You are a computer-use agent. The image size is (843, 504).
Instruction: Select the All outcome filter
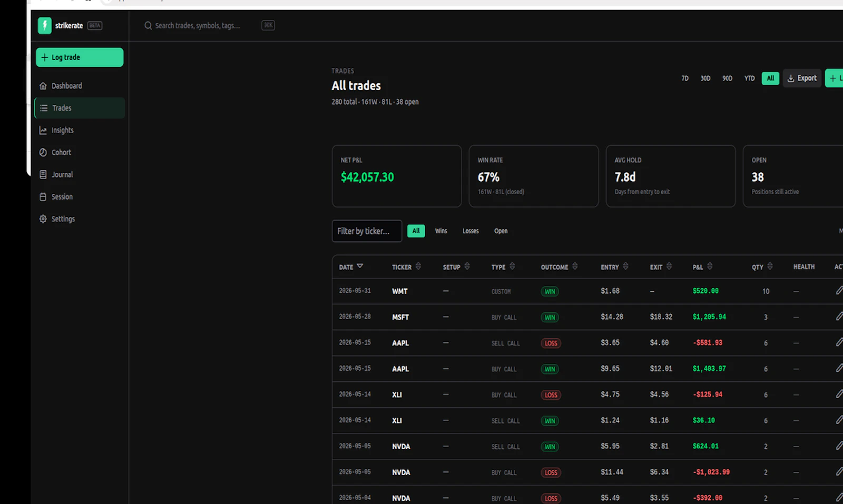click(416, 231)
